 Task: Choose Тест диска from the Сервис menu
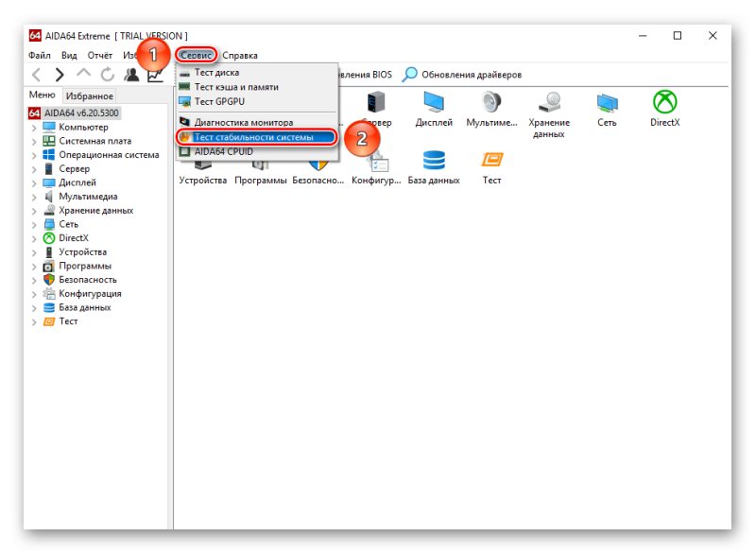(257, 73)
